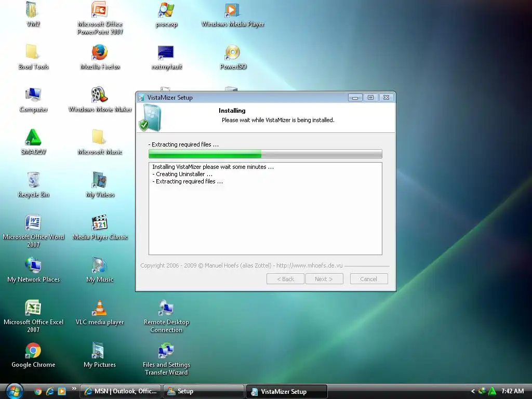Screen dimensions: 532x399
Task: Launch Chrome from the Quick Launch bar
Action: tap(37, 392)
